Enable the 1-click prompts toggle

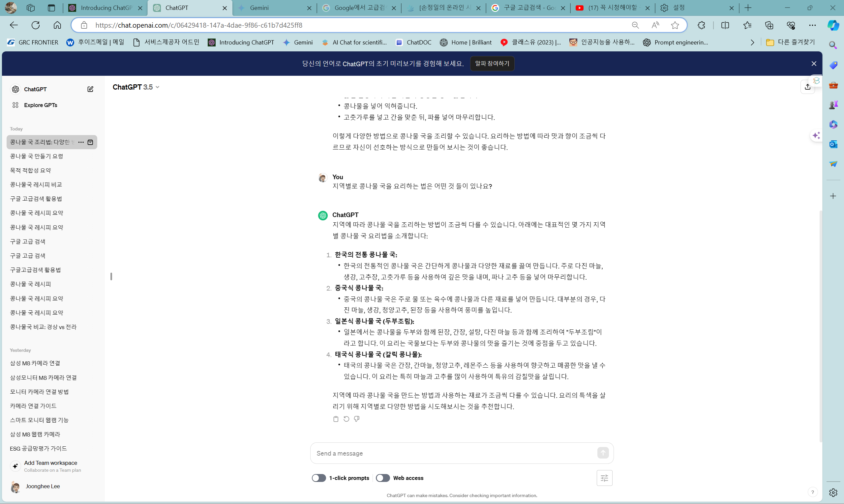click(318, 478)
